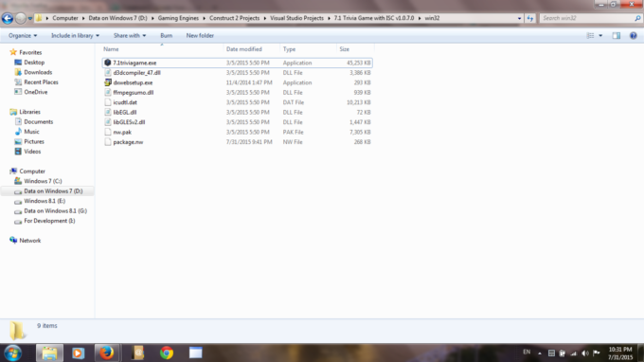The image size is (644, 362).
Task: Select the dxwebsetup.exe file icon
Action: click(108, 82)
